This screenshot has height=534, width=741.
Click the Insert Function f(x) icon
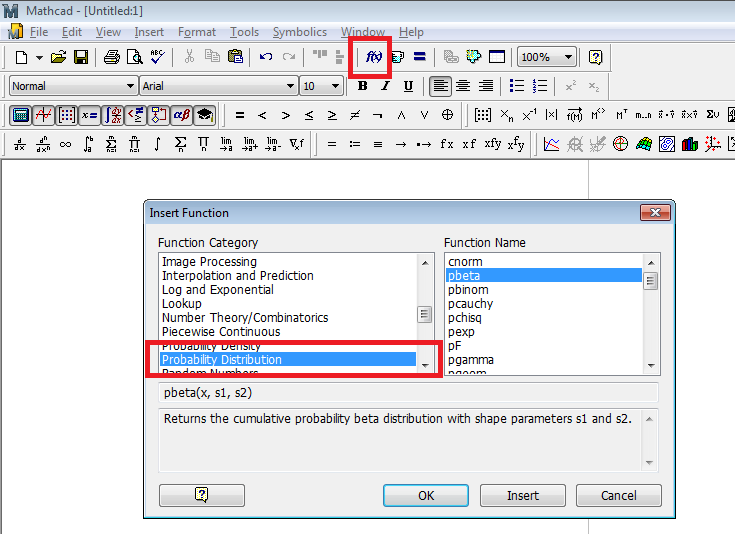click(373, 57)
